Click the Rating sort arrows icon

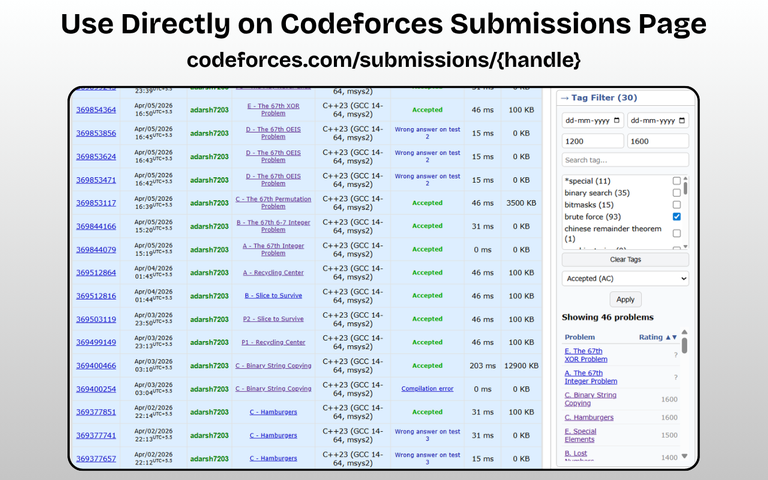tap(673, 337)
